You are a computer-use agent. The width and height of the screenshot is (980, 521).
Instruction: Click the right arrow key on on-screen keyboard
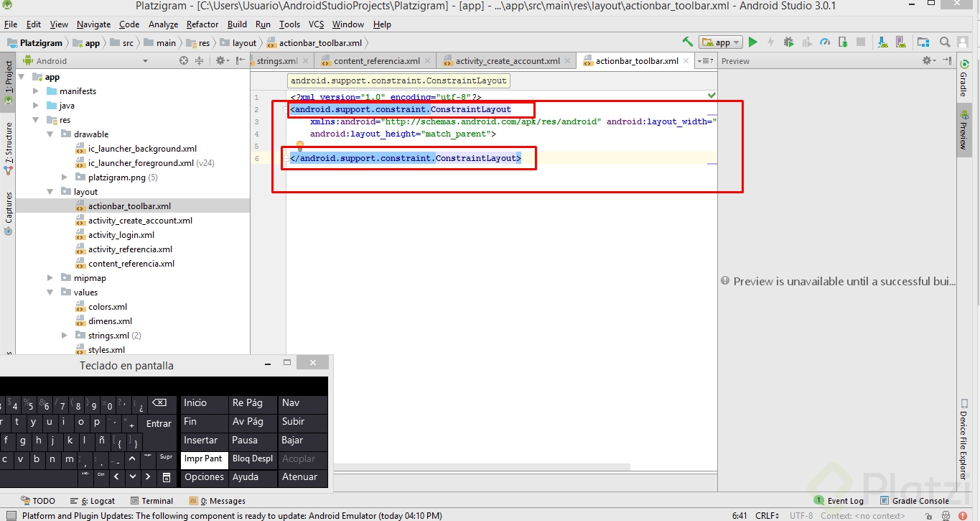[148, 477]
